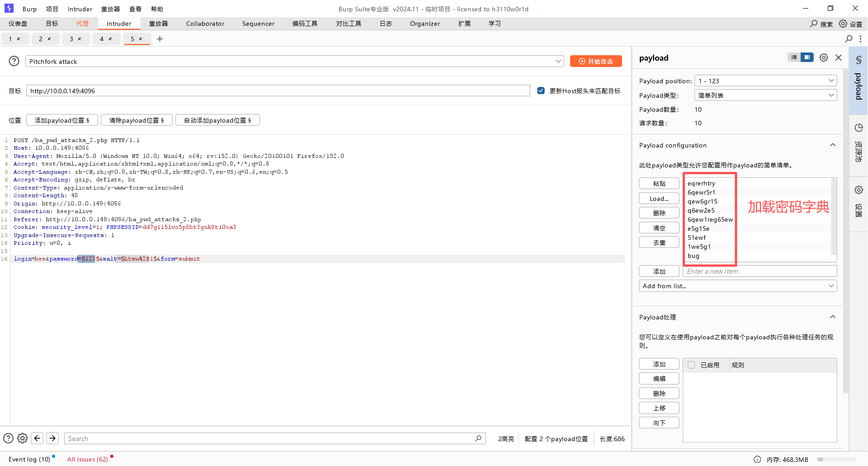The width and height of the screenshot is (868, 466).
Task: Click payload list 添加 button
Action: [x=659, y=271]
